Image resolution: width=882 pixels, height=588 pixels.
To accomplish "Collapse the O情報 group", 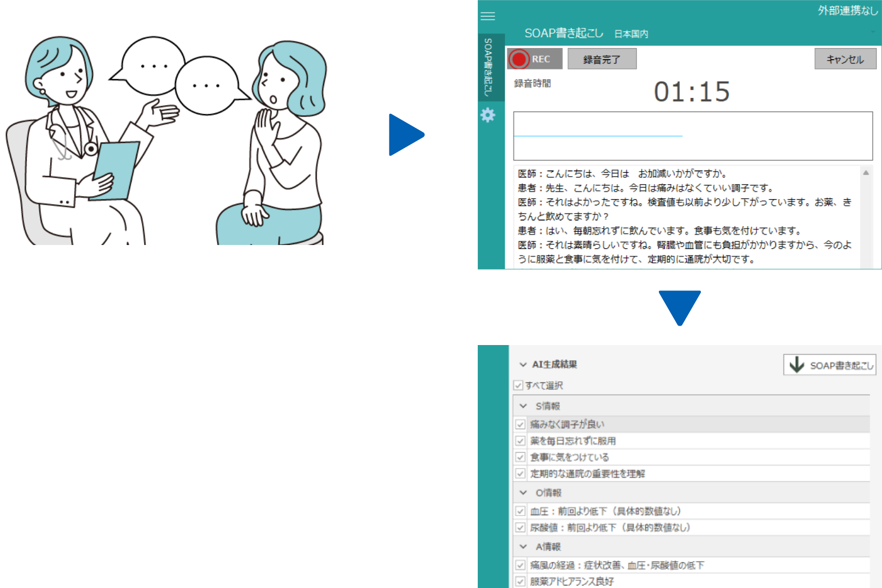I will [523, 493].
